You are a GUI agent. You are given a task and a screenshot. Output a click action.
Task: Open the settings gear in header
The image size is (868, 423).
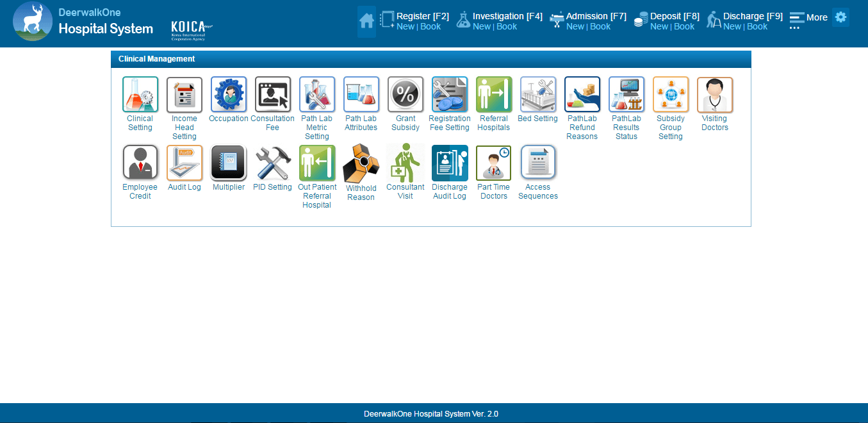pyautogui.click(x=841, y=17)
